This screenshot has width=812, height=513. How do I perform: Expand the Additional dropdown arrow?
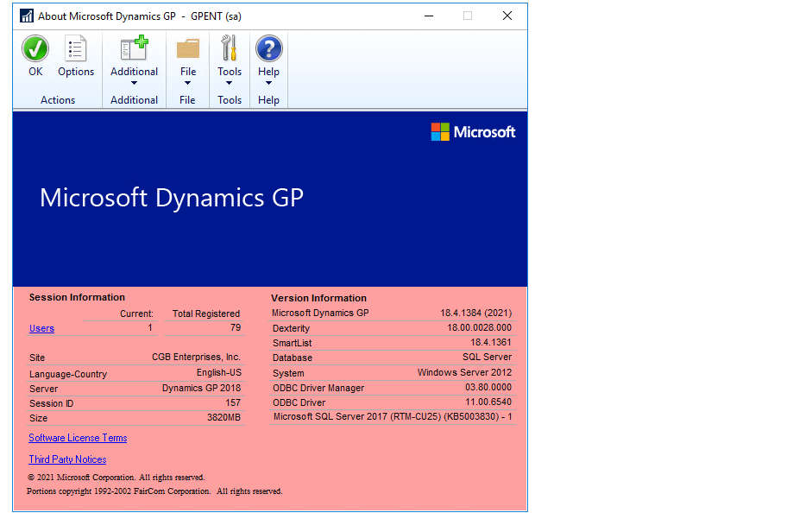click(134, 84)
